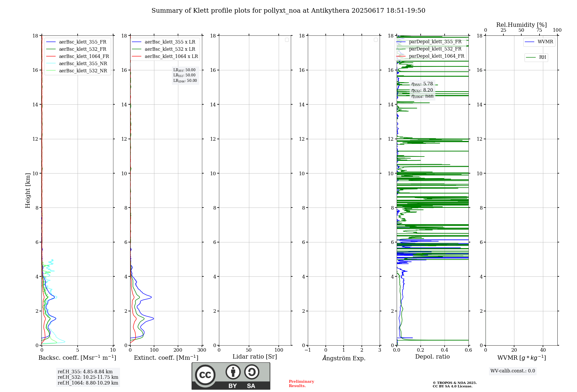Click the WVMR legend box
The height and width of the screenshot is (392, 577).
(539, 42)
